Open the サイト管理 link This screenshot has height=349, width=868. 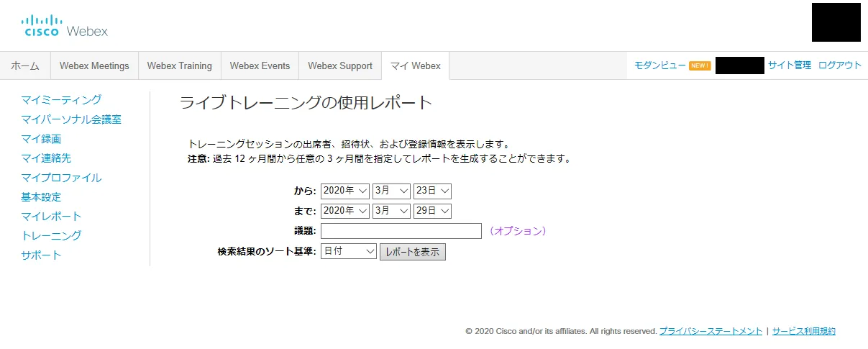pyautogui.click(x=790, y=65)
